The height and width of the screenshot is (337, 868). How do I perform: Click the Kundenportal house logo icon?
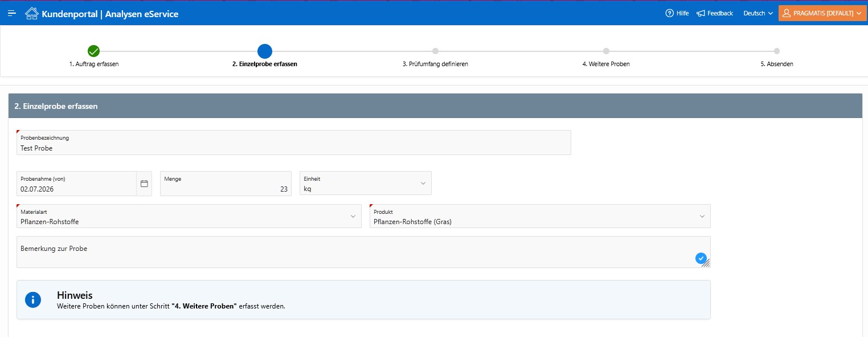(31, 13)
